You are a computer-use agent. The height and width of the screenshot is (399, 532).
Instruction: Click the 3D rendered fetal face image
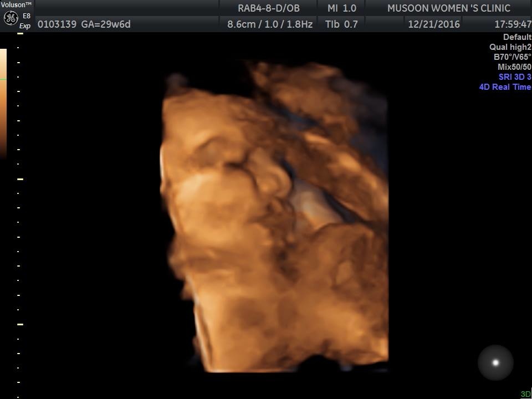[x=274, y=217]
